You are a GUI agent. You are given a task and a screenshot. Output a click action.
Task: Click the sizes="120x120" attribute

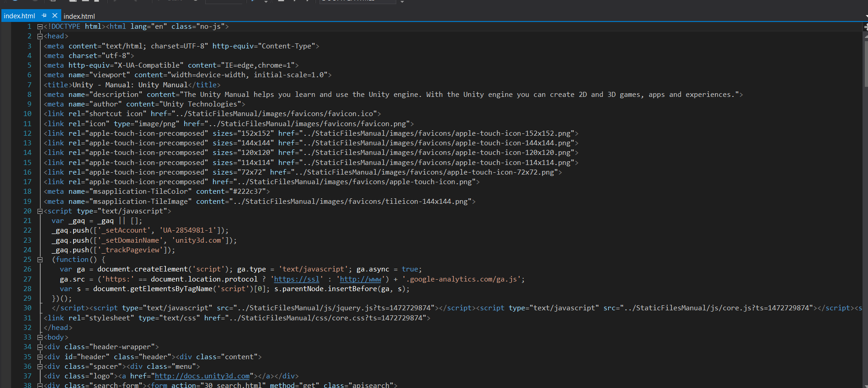(x=243, y=153)
